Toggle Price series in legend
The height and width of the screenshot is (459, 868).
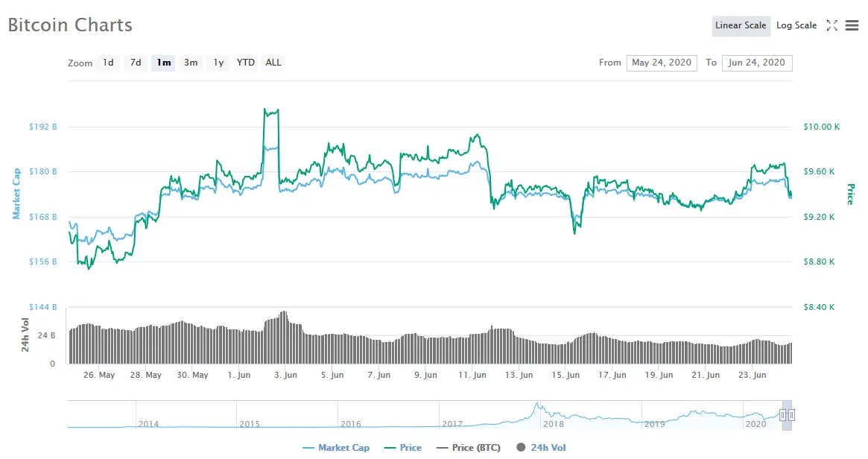pyautogui.click(x=403, y=447)
